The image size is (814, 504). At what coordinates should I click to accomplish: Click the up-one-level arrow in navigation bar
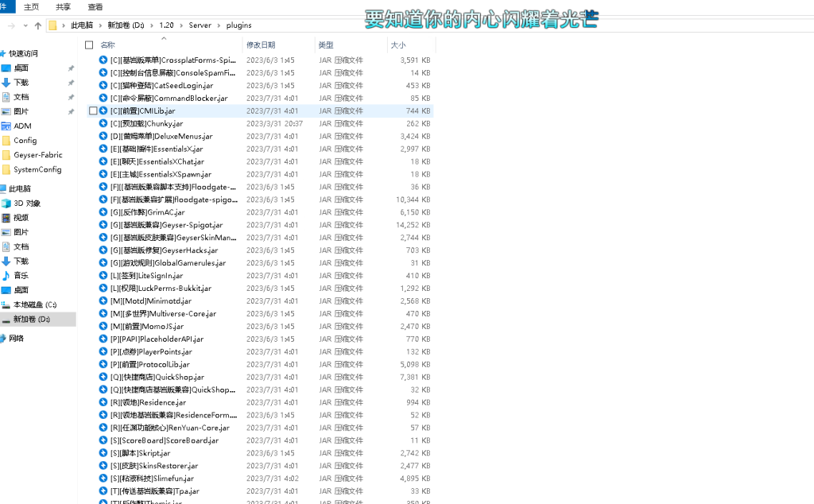click(x=38, y=25)
